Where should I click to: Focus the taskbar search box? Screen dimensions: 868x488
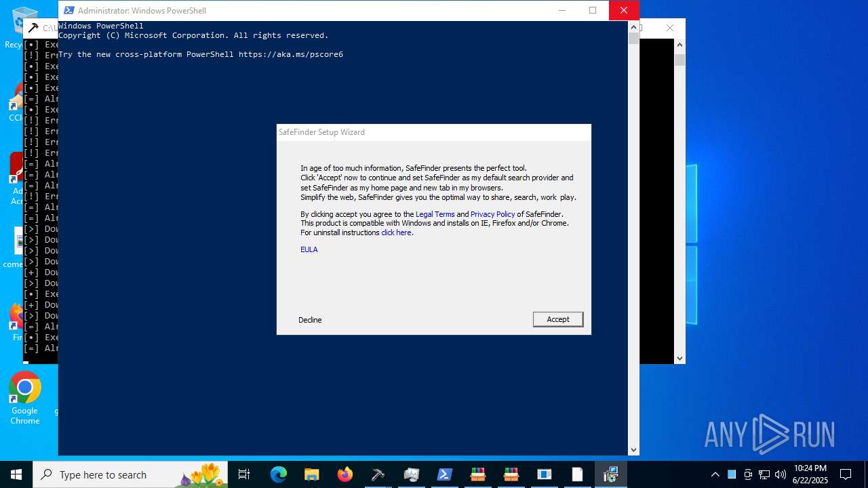pos(130,474)
